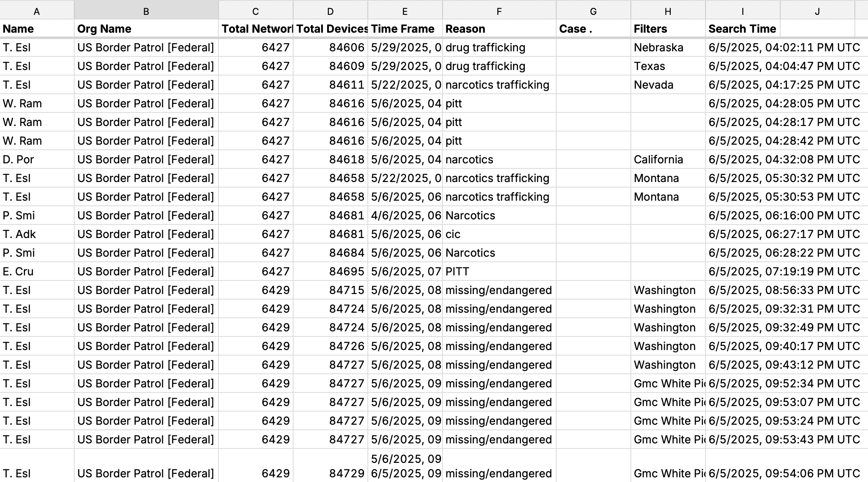The image size is (868, 482).
Task: Select the "Filters" header cell
Action: pyautogui.click(x=668, y=29)
